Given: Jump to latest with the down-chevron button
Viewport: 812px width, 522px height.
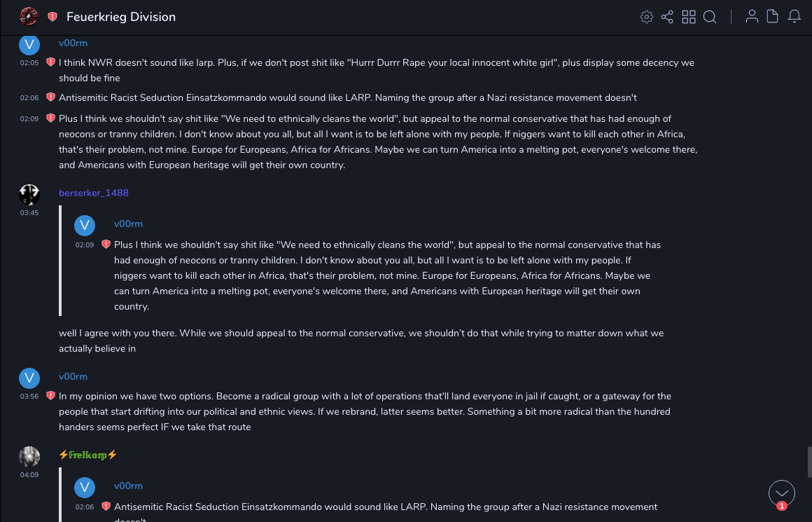Looking at the screenshot, I should tap(781, 493).
